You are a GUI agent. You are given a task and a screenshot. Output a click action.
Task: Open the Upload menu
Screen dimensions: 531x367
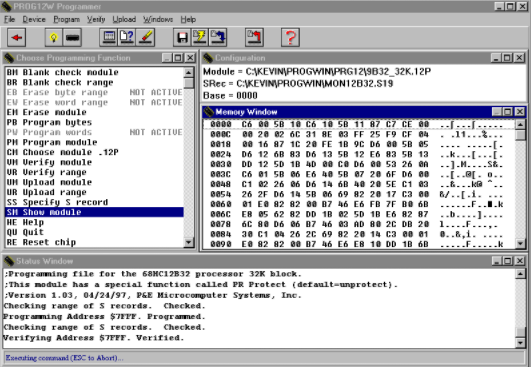point(124,19)
